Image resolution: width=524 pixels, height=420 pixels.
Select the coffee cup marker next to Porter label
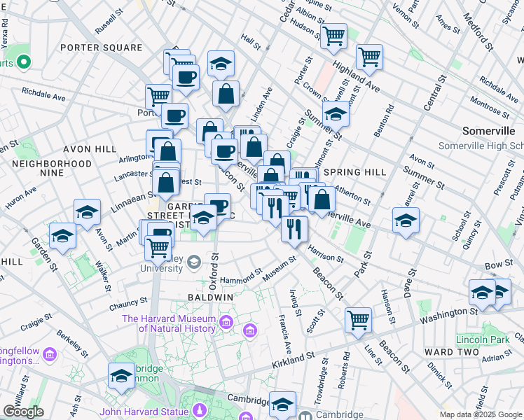[174, 117]
